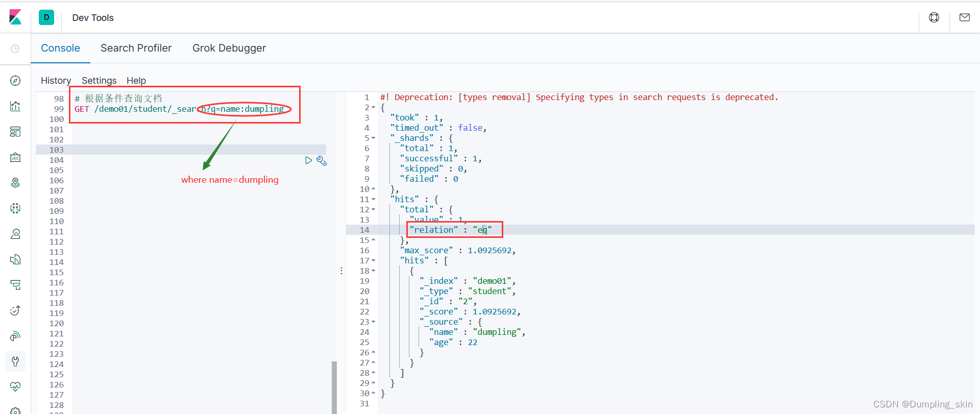Collapse the hit object at line 18
This screenshot has width=980, height=414.
[374, 271]
